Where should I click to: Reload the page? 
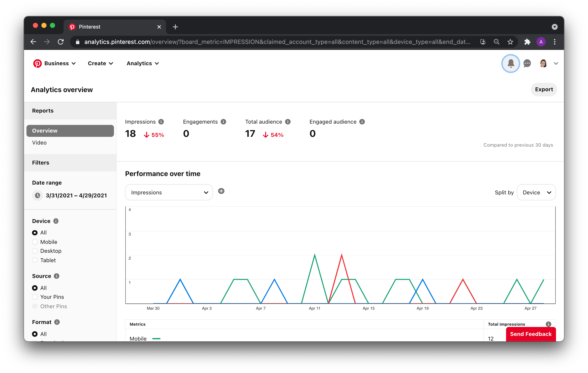[x=61, y=42]
